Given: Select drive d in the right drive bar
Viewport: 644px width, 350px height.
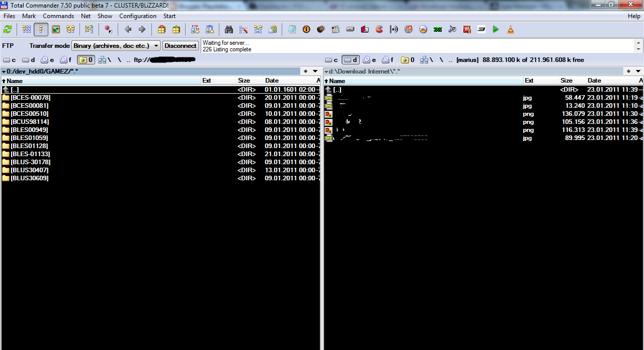Looking at the screenshot, I should [x=351, y=60].
